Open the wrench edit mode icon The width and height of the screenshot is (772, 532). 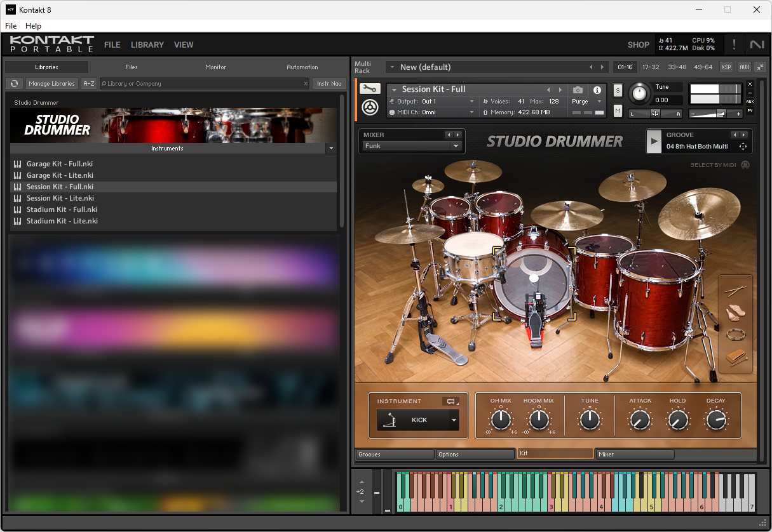[370, 89]
